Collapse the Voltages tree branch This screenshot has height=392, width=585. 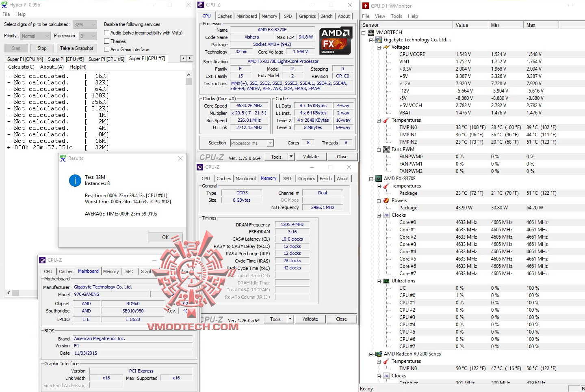coord(379,47)
